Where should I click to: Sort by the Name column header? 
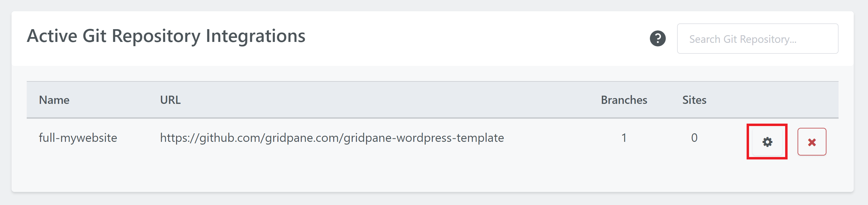click(54, 100)
